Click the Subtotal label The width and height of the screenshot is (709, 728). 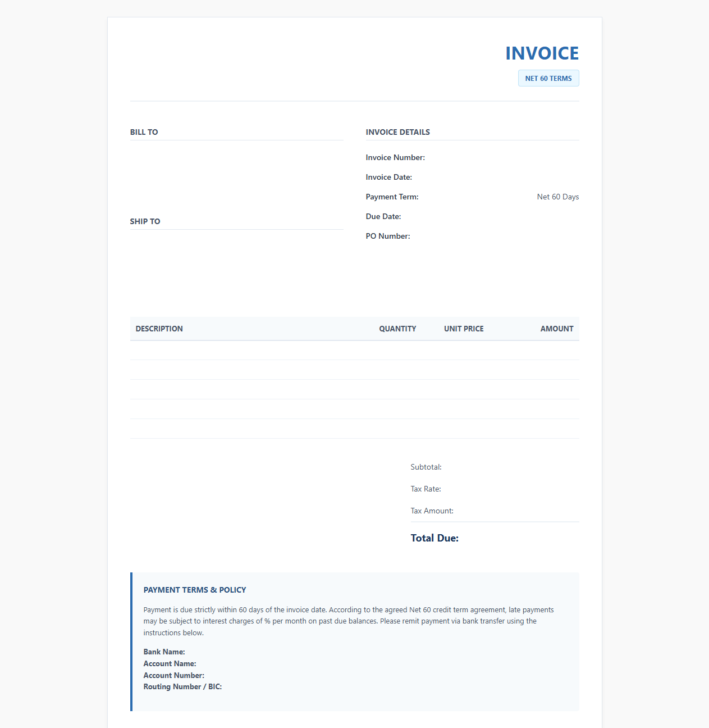[426, 467]
